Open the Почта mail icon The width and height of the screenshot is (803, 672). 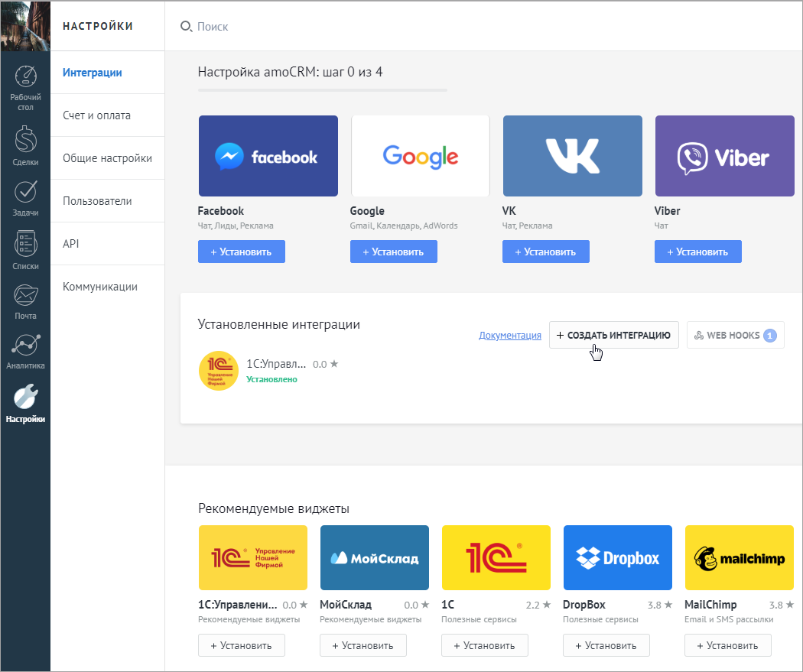pos(26,296)
